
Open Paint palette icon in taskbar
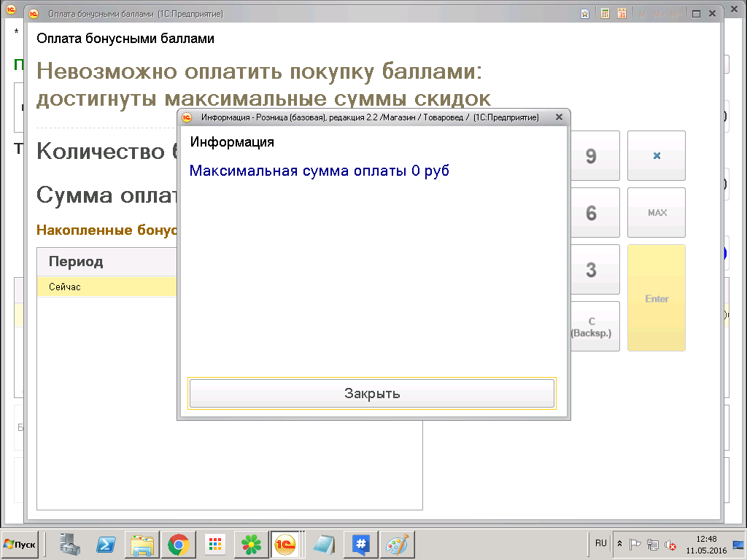(x=398, y=544)
